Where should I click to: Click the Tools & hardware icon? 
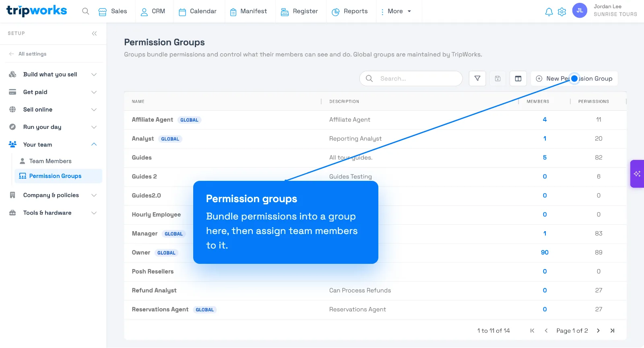pyautogui.click(x=12, y=213)
